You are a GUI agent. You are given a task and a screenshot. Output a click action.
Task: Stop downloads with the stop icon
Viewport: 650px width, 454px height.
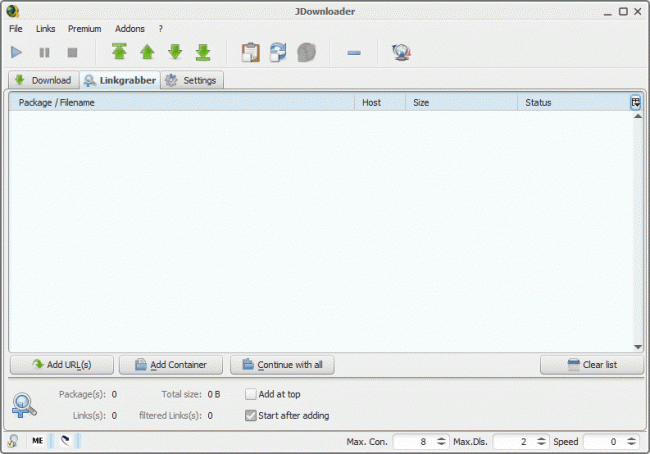pyautogui.click(x=73, y=53)
